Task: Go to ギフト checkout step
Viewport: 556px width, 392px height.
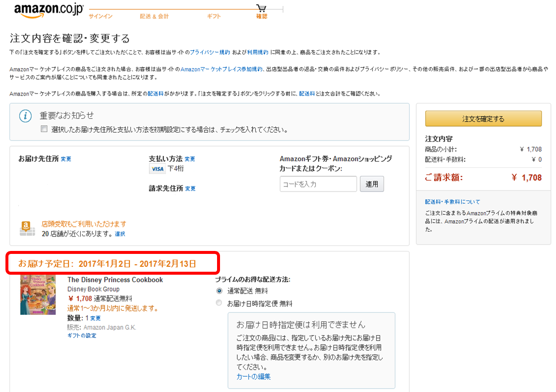Action: click(x=214, y=16)
